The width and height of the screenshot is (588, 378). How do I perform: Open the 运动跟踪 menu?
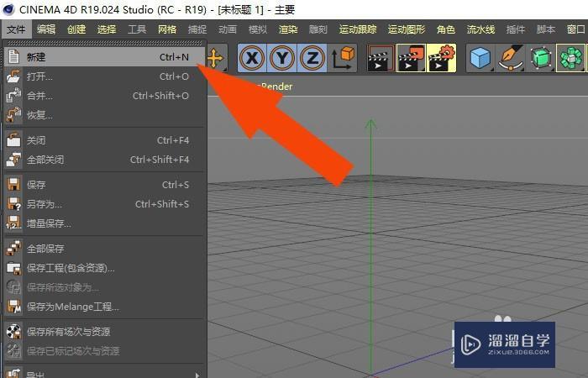(x=358, y=29)
